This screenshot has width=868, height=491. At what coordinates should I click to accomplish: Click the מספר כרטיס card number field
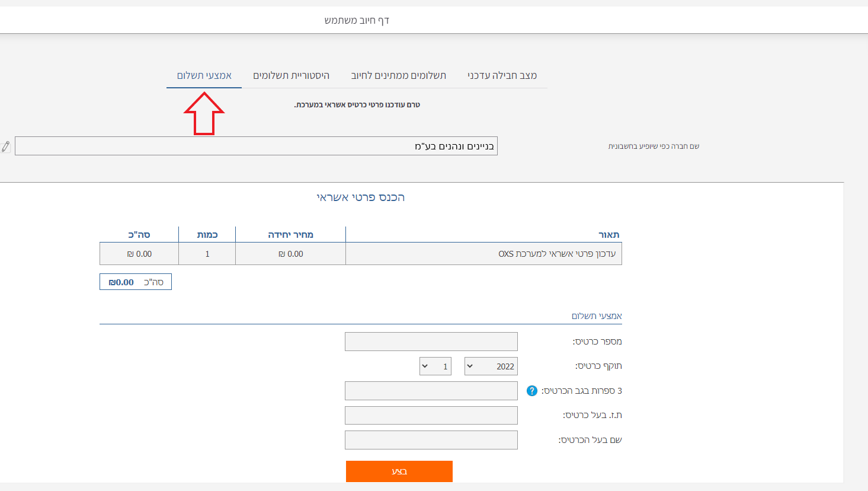[431, 342]
